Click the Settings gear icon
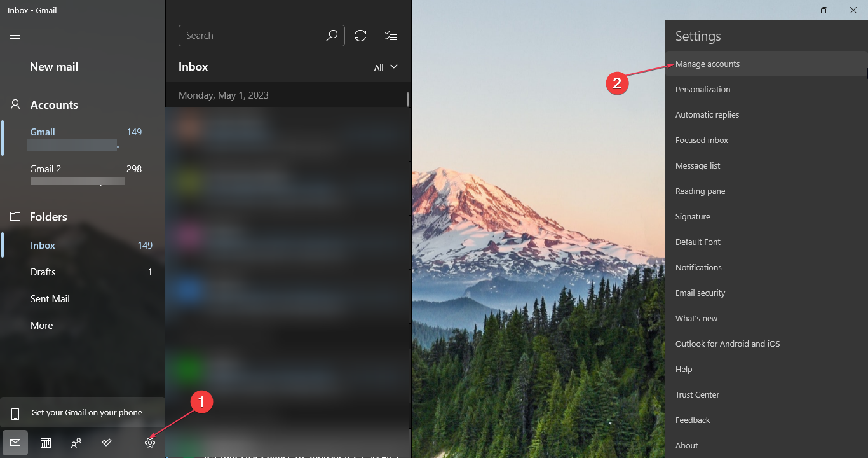This screenshot has width=868, height=458. (x=150, y=443)
